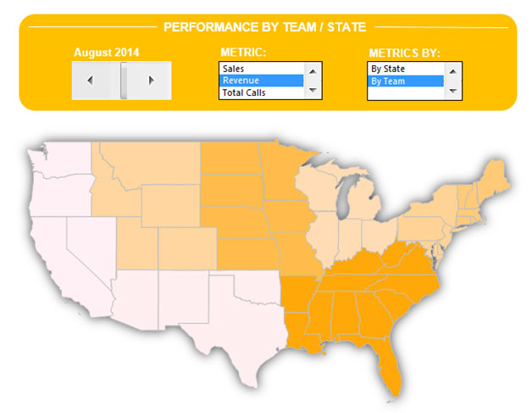Click the METRIC list up arrow

[x=313, y=71]
